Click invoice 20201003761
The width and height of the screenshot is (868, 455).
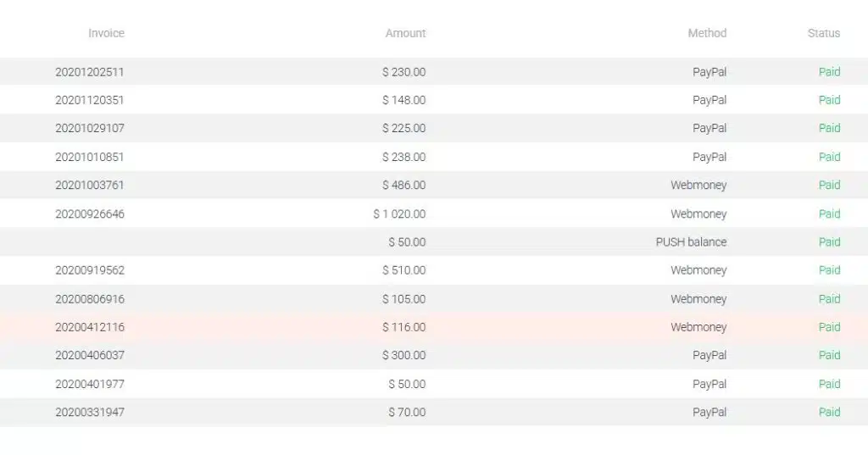[90, 185]
